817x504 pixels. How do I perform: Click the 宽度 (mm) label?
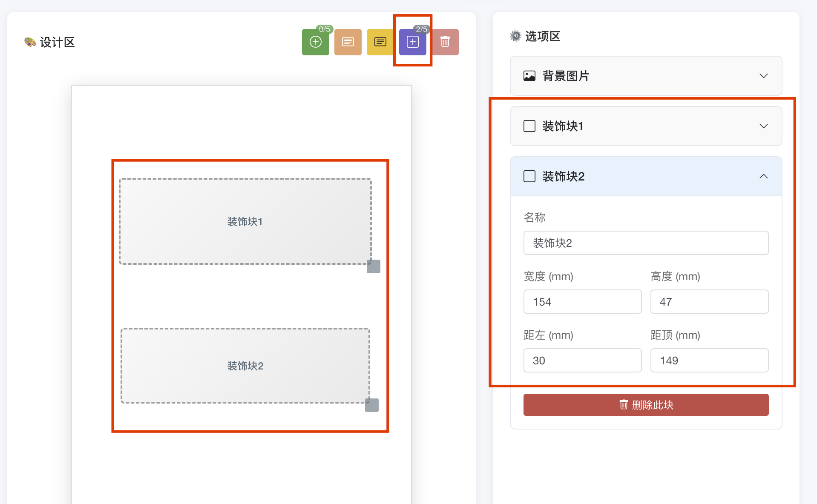[548, 276]
